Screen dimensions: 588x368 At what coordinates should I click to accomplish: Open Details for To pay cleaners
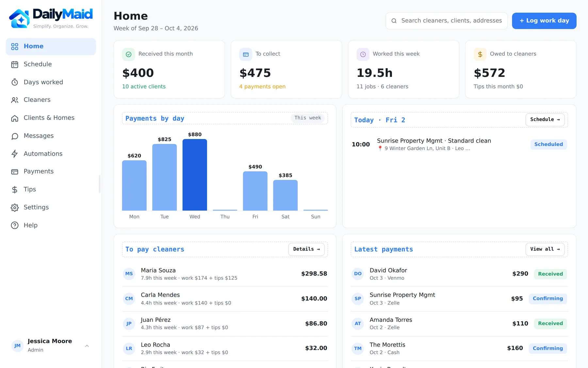point(306,249)
